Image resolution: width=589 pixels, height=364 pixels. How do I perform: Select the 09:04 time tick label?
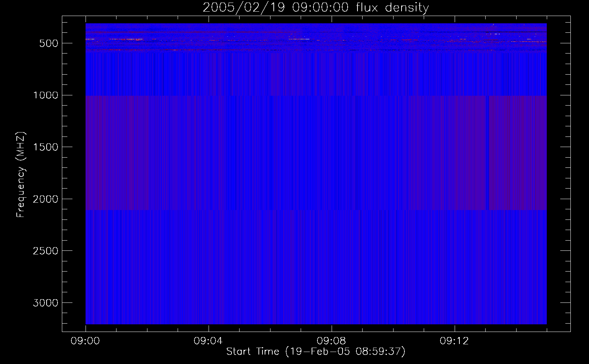[x=208, y=341]
